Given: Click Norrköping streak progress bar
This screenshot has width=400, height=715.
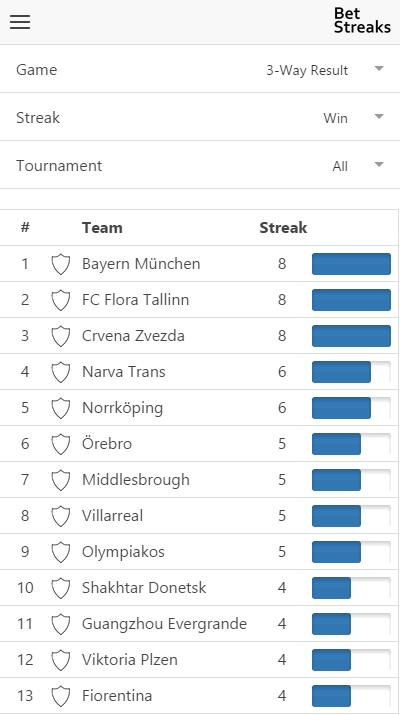Looking at the screenshot, I should pyautogui.click(x=351, y=408).
